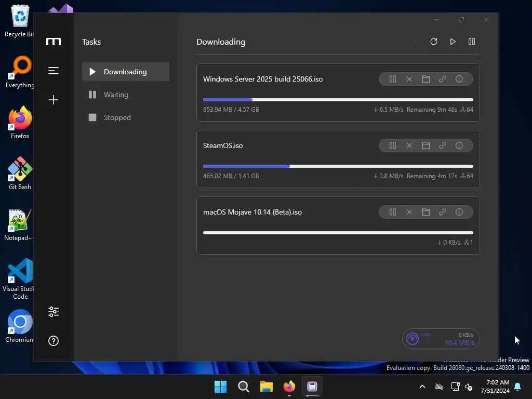Open macOS Mojave task info
This screenshot has height=399, width=532.
pos(459,212)
